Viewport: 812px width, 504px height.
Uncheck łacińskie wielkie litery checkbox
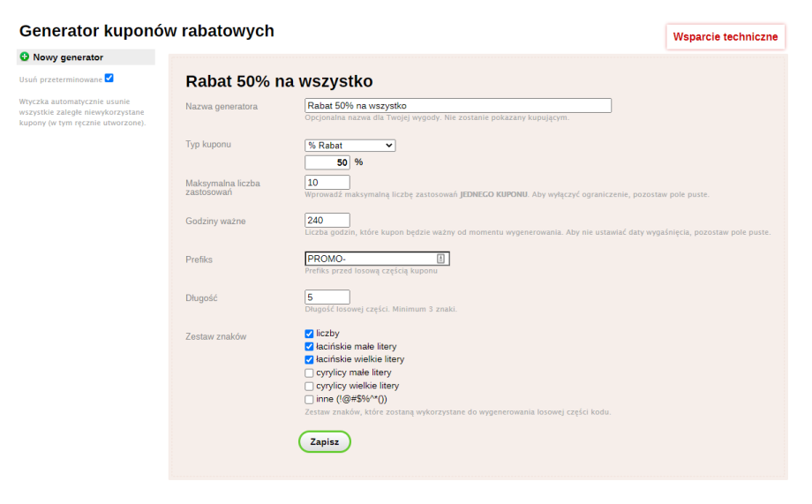pyautogui.click(x=309, y=359)
